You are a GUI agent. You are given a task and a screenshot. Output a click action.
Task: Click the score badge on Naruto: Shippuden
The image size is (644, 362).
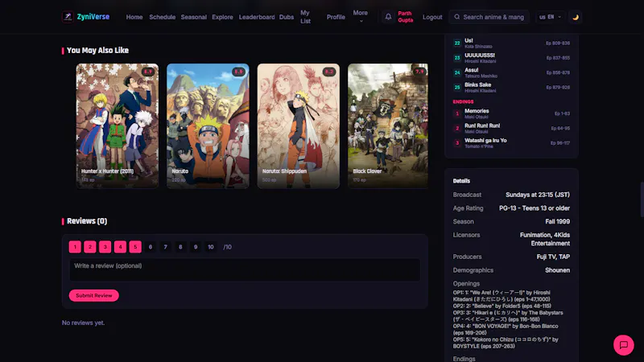[329, 72]
